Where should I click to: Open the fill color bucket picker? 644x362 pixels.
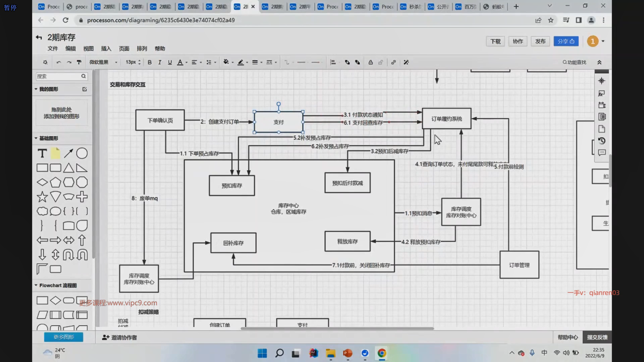pyautogui.click(x=226, y=62)
